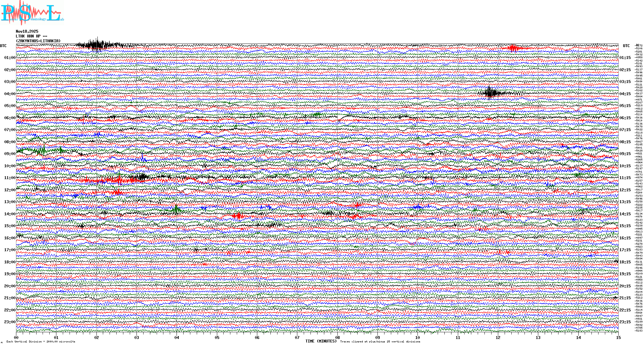The width and height of the screenshot is (644, 346).
Task: Click the 23:00 hour label on left
Action: tap(10, 322)
